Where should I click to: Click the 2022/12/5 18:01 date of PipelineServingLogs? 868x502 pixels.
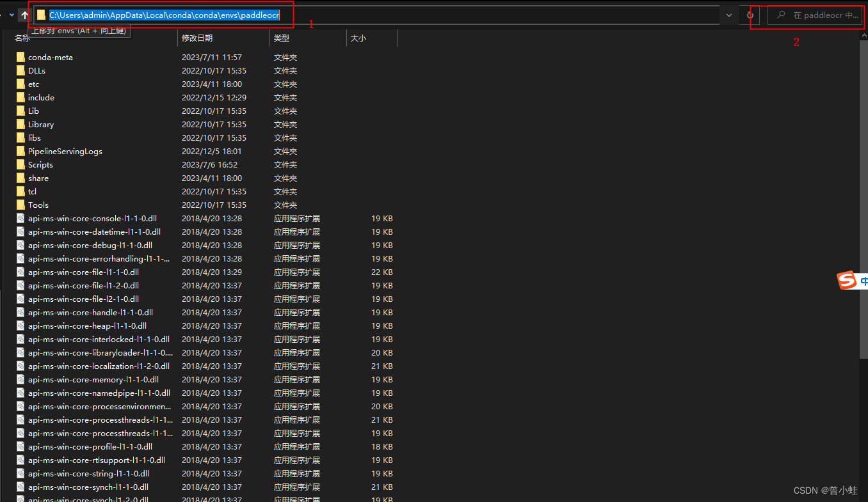click(212, 152)
